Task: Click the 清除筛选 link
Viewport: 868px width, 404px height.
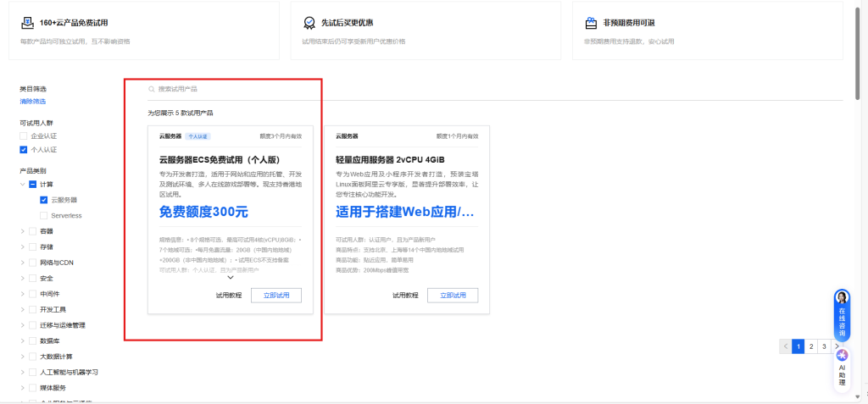Action: 33,101
